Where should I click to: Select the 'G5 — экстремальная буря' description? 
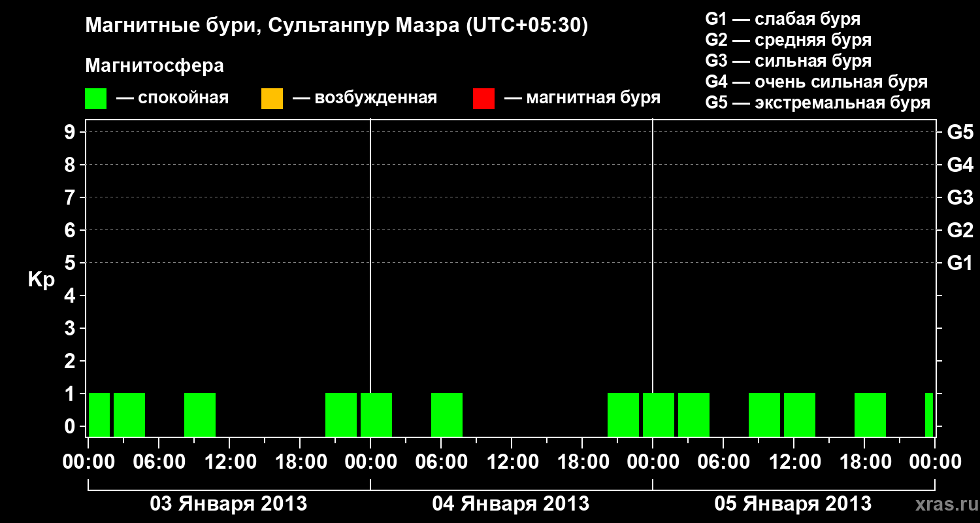pos(818,103)
